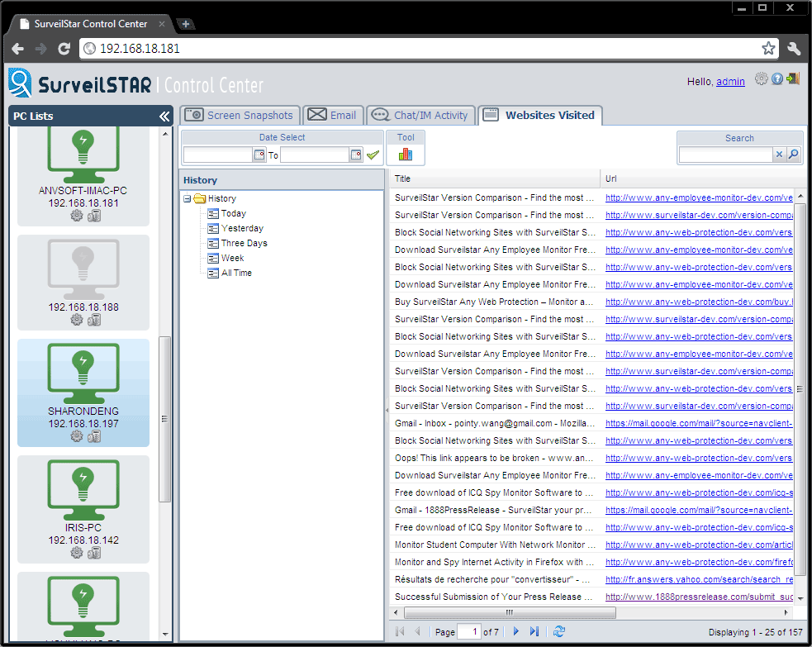Clear the search field with X
The width and height of the screenshot is (812, 647).
pyautogui.click(x=780, y=155)
